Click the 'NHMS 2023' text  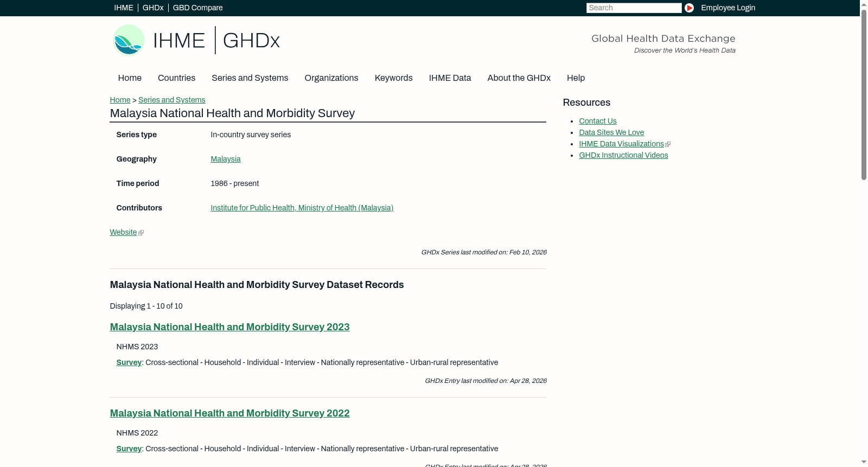pos(137,347)
